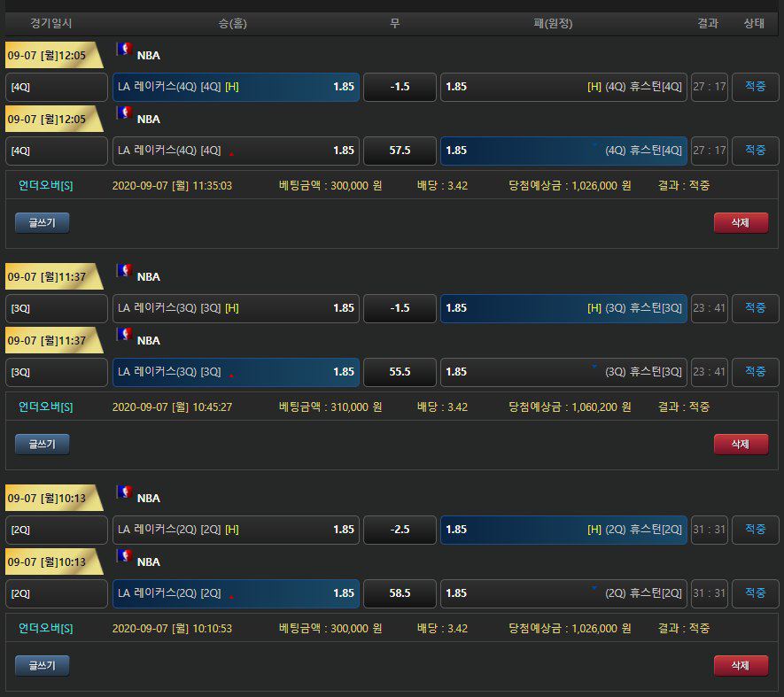The image size is (784, 697).
Task: Click the 패(원정) column header
Action: pos(553,24)
